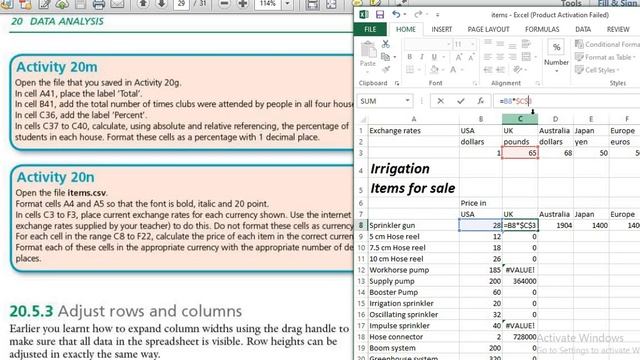Click the upload cloud icon in PDF viewer
Image resolution: width=640 pixels, height=360 pixels.
pos(62,4)
